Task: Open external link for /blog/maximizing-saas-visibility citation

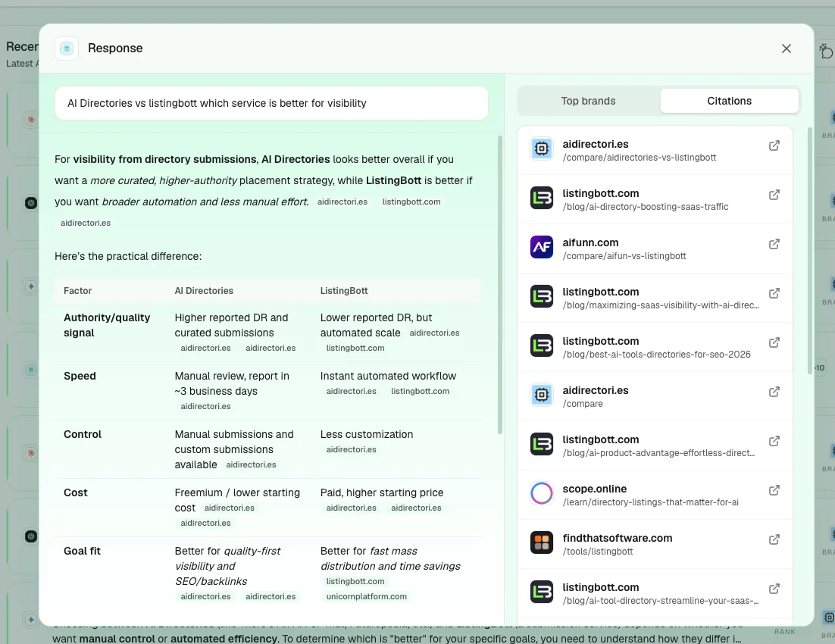Action: pyautogui.click(x=774, y=293)
